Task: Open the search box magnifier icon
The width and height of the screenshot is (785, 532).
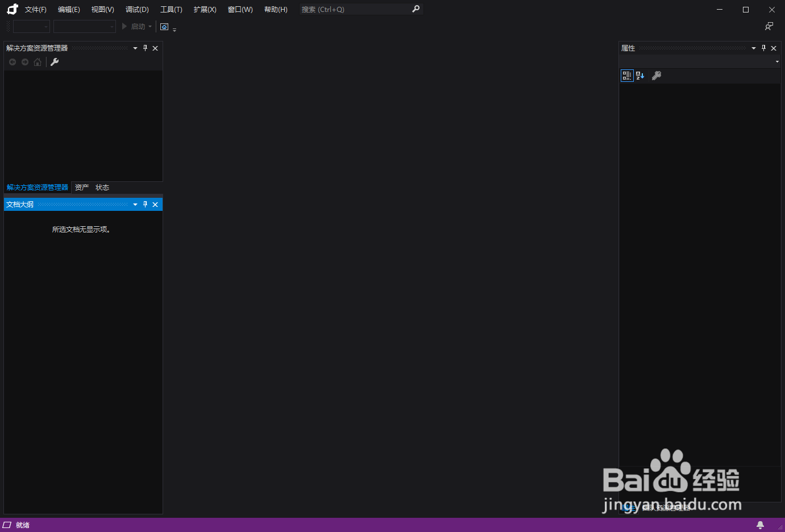Action: tap(416, 9)
